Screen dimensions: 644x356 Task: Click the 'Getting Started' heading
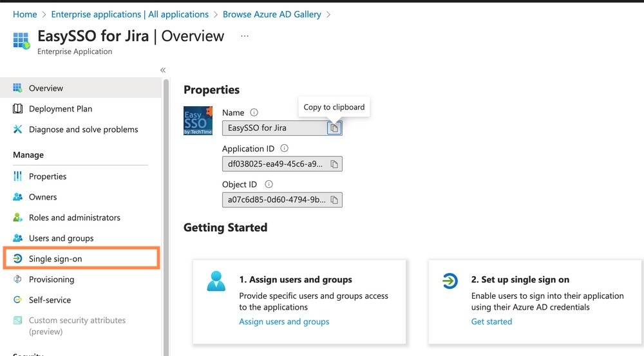(x=225, y=227)
